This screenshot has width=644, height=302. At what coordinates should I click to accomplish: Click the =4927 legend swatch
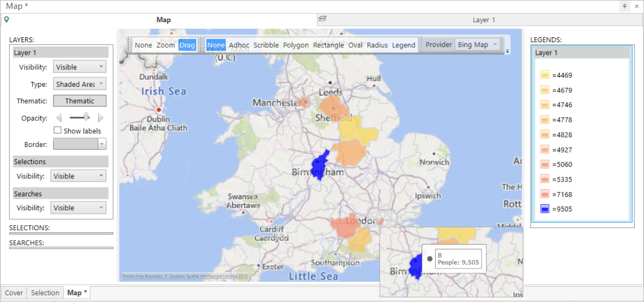pos(545,149)
